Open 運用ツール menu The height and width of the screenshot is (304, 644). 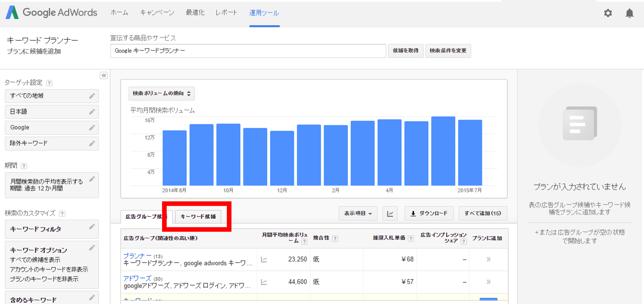tap(264, 13)
